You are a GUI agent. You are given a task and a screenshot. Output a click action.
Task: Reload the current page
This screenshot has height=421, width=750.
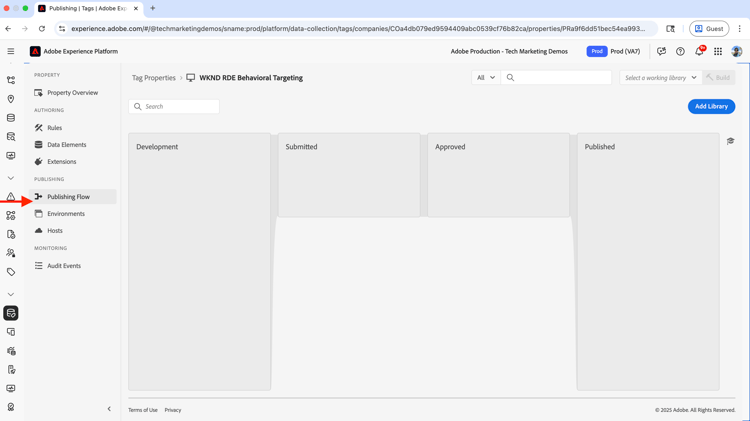(42, 29)
